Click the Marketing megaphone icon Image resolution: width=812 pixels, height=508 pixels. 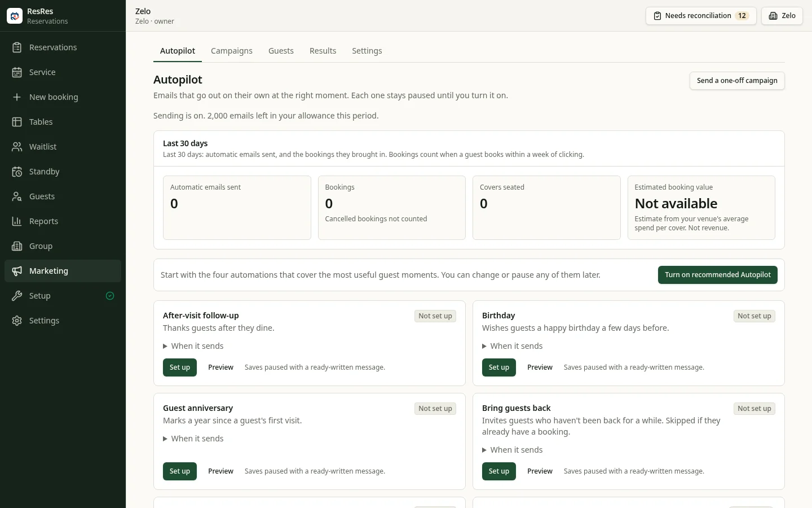point(17,271)
